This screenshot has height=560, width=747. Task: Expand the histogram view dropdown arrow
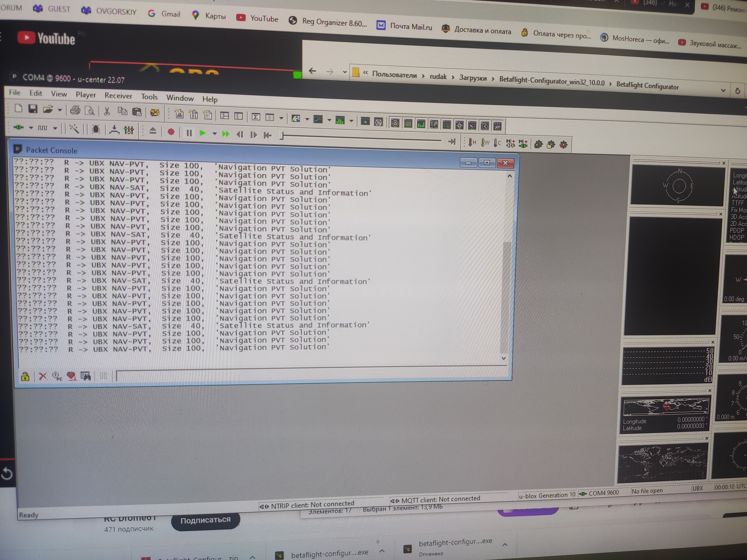(x=351, y=121)
